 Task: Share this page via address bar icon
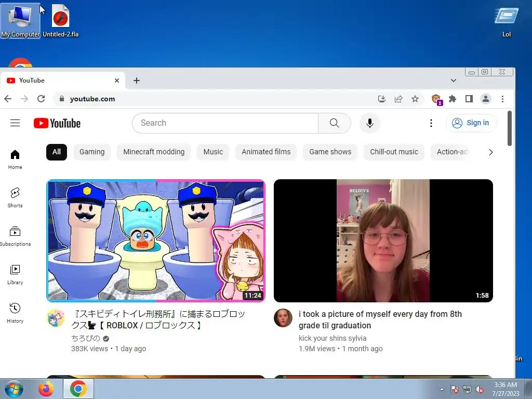(398, 99)
